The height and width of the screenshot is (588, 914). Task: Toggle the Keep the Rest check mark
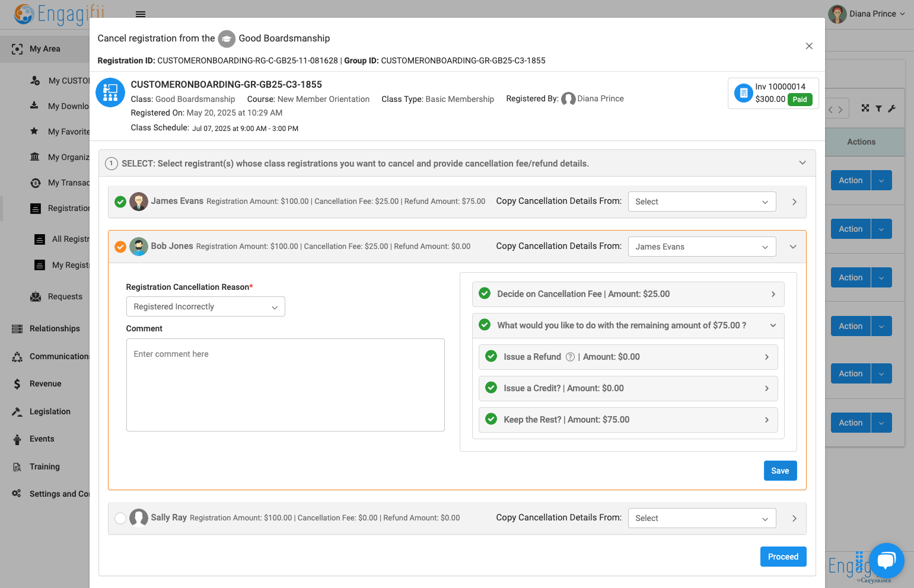pyautogui.click(x=491, y=419)
